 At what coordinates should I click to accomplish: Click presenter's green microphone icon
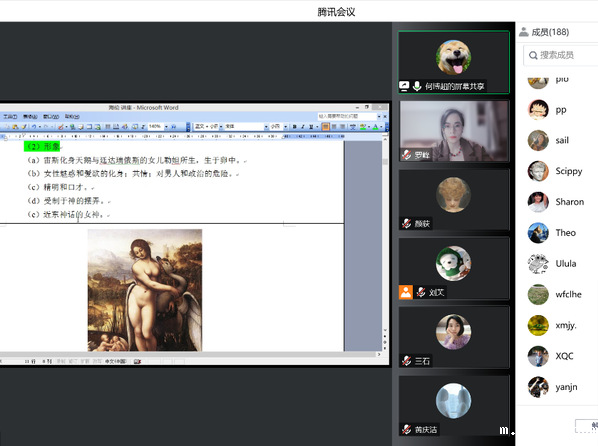click(417, 86)
